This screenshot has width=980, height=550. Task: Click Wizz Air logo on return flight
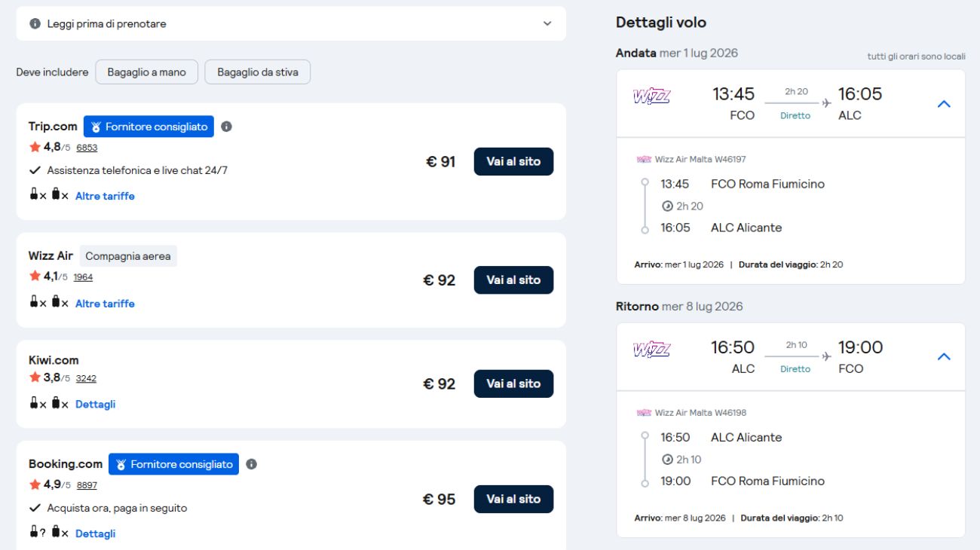(x=651, y=350)
